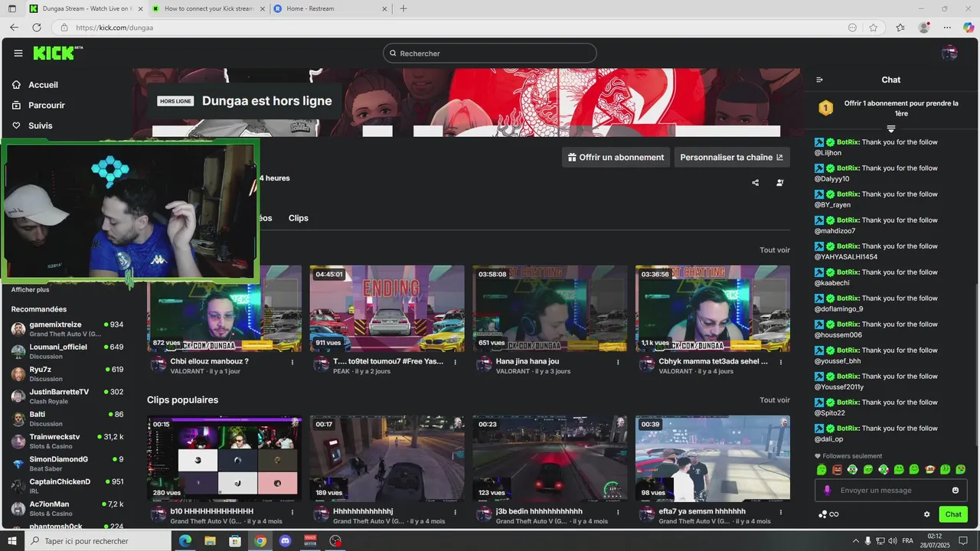Click Tout voir for Clips populaires
The image size is (980, 551).
pyautogui.click(x=775, y=400)
